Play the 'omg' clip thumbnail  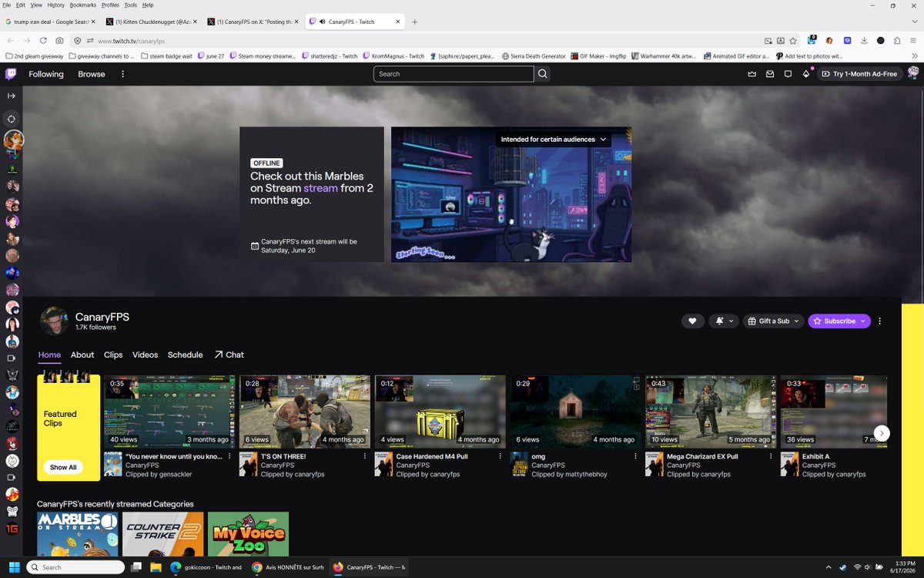pyautogui.click(x=575, y=412)
